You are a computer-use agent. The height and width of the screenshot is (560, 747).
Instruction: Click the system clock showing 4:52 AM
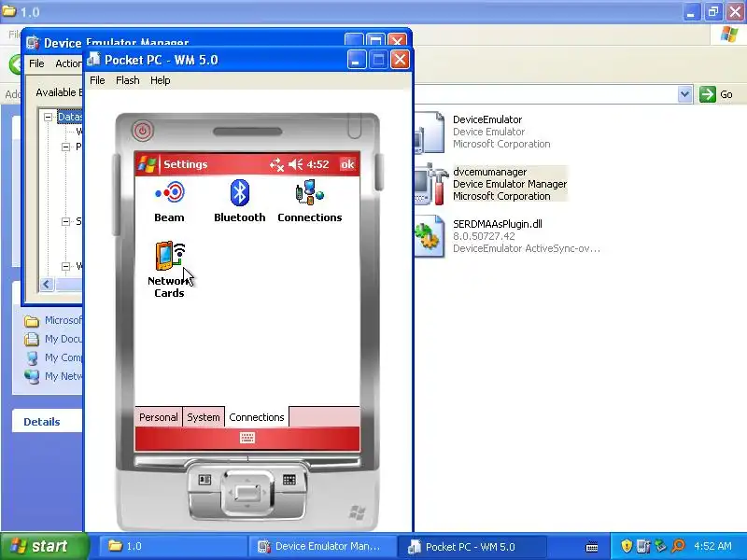[x=712, y=546]
